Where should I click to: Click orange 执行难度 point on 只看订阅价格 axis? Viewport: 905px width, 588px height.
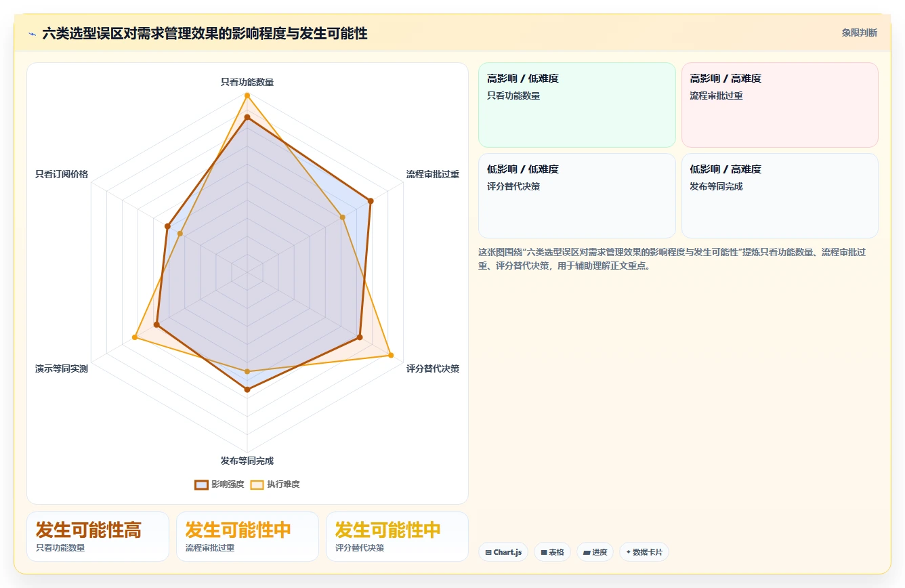(180, 233)
